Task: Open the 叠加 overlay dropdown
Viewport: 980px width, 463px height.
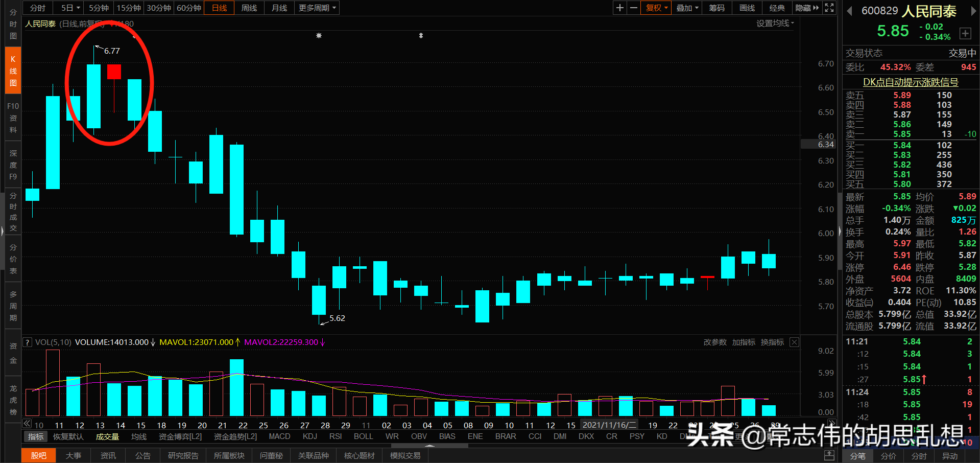Action: click(x=686, y=8)
